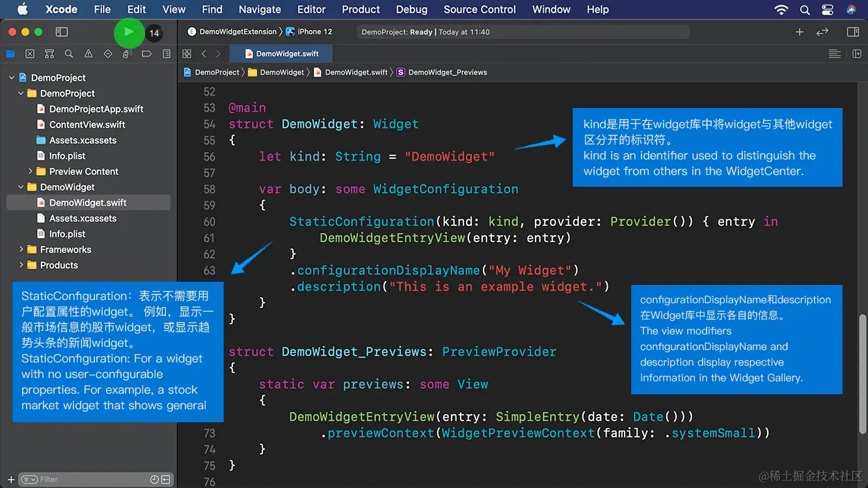This screenshot has height=488, width=868.
Task: Select the DemoWidget.swift editor tab
Action: click(x=280, y=54)
